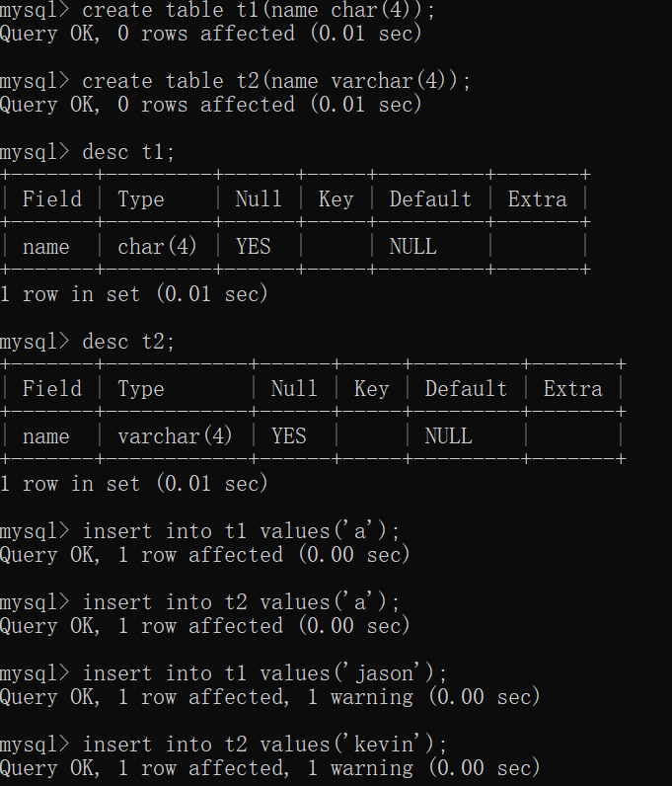Click '1 row in set' below t1 table
The image size is (672, 786).
133,294
